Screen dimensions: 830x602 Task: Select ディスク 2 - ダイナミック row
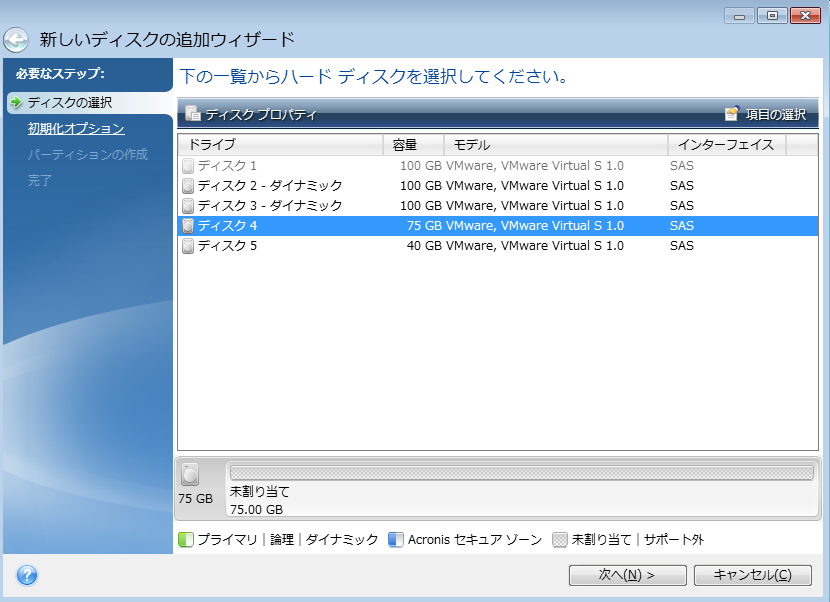tap(400, 186)
